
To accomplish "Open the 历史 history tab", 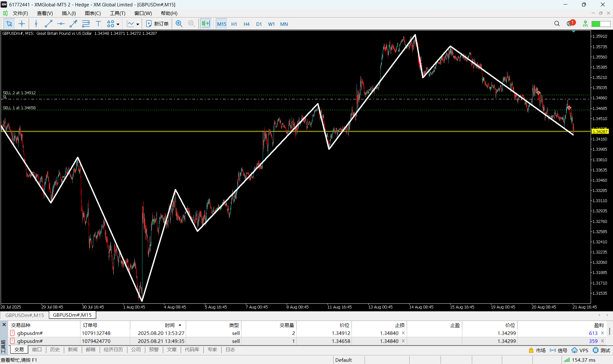I will [x=55, y=350].
